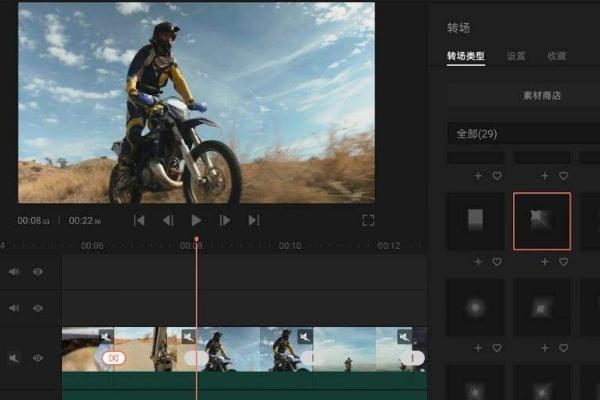Jump to the end of the video
Viewport: 600px width, 400px height.
pyautogui.click(x=254, y=220)
